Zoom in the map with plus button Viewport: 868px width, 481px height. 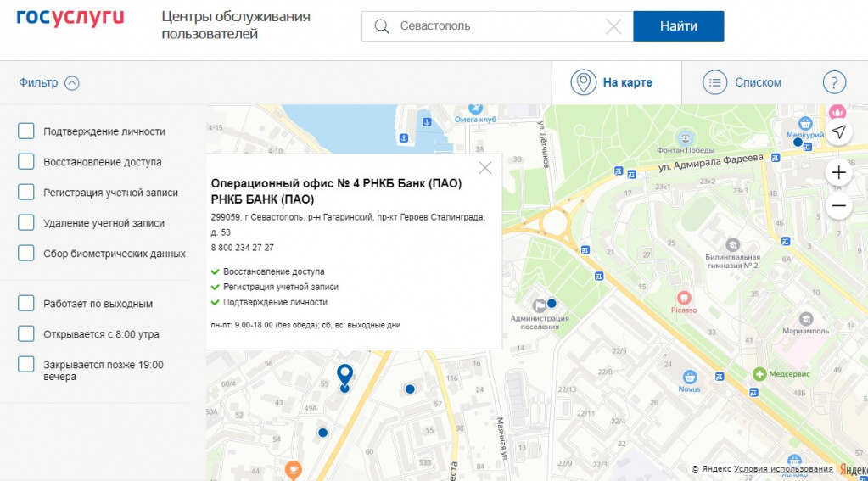[838, 173]
